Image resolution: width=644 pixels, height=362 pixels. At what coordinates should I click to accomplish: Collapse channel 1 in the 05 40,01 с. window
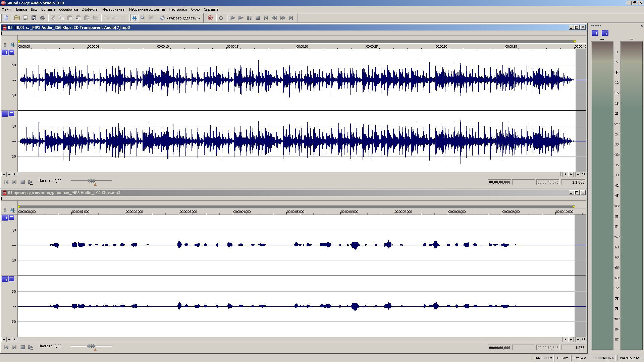coord(12,52)
